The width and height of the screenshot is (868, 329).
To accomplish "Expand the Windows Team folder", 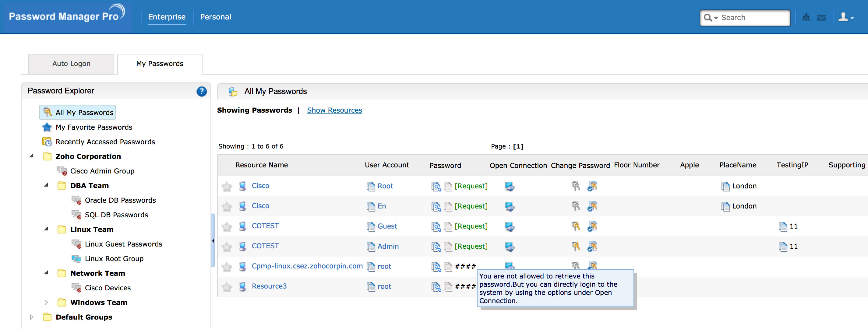I will 46,303.
